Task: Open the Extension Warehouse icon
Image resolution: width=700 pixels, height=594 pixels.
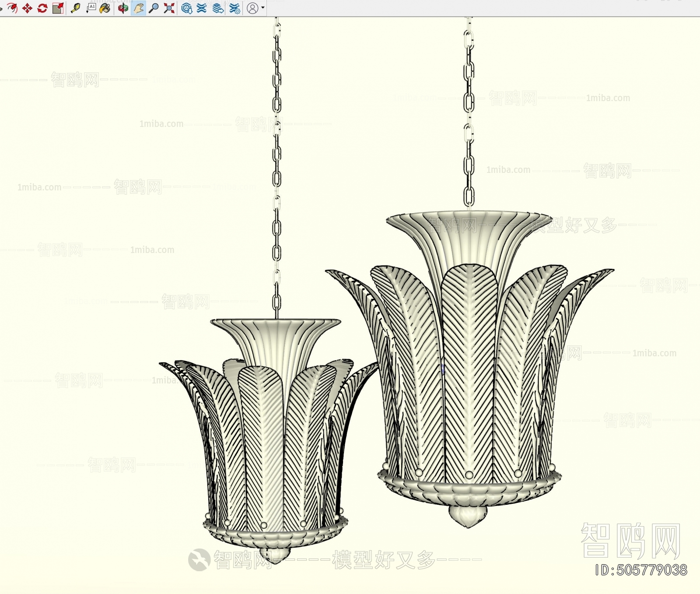Action: coord(202,8)
